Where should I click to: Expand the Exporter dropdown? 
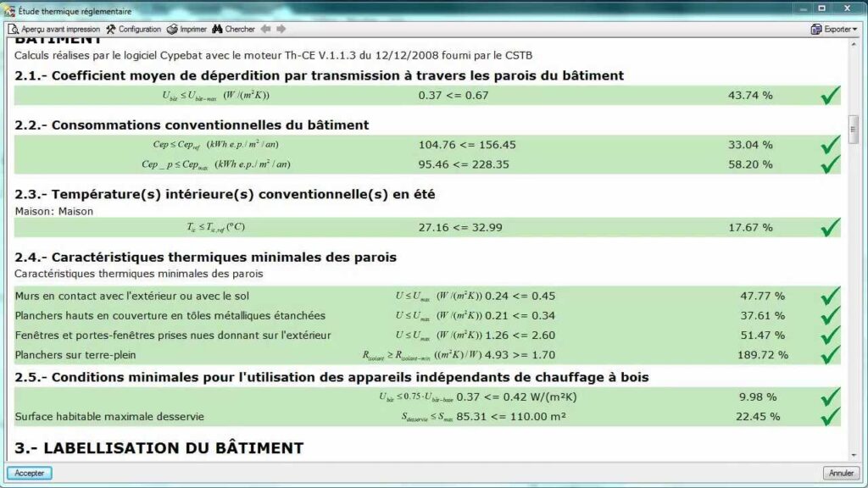coord(834,29)
